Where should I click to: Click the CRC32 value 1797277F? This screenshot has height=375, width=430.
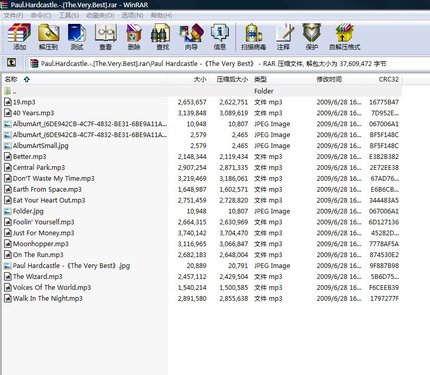pos(384,298)
